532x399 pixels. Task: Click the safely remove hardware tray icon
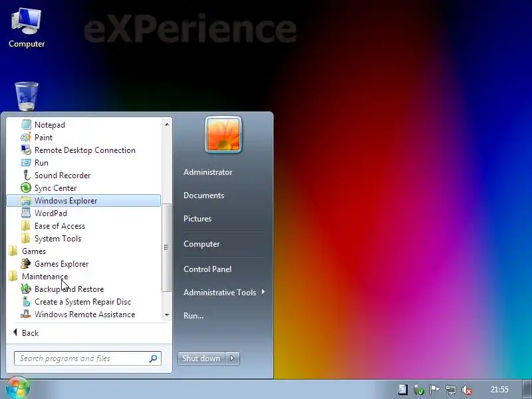click(x=419, y=390)
